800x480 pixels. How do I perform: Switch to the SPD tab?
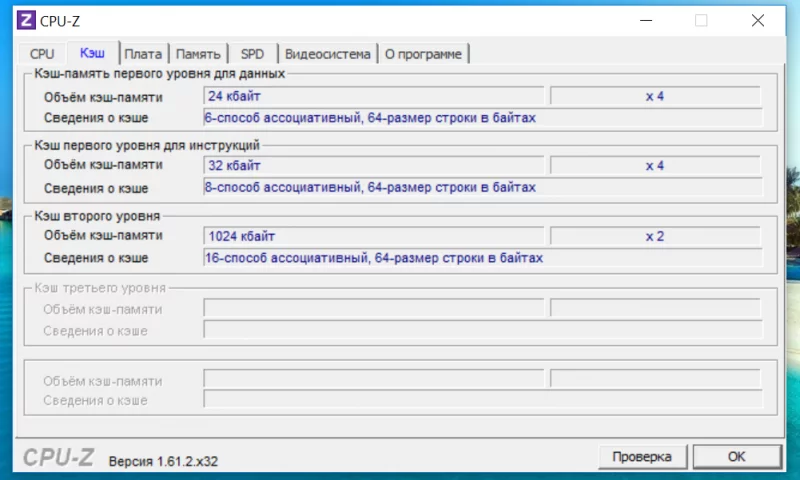point(253,54)
